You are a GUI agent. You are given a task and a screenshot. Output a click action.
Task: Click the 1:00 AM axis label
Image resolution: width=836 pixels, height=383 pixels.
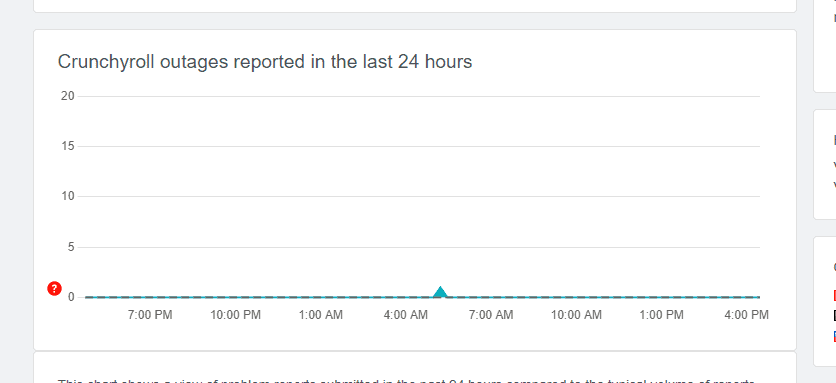tap(320, 315)
